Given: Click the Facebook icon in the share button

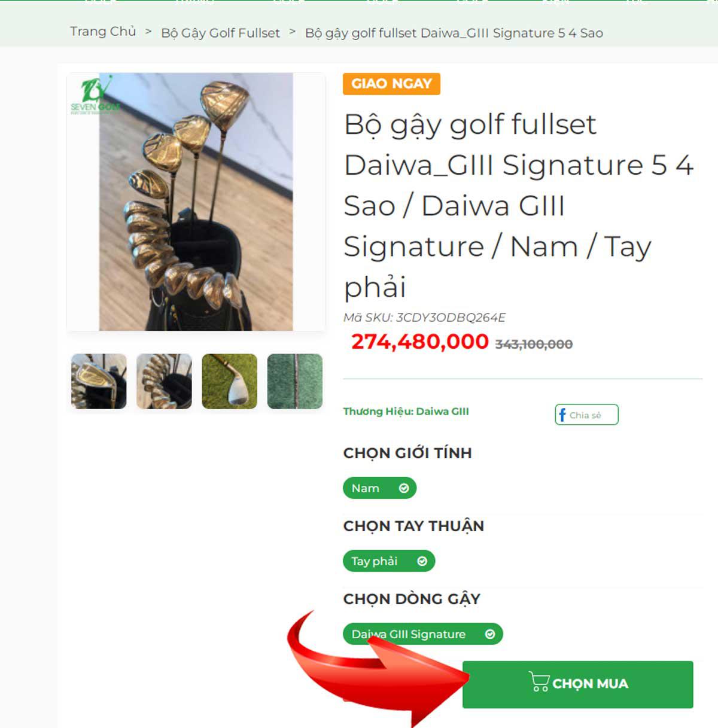Looking at the screenshot, I should pyautogui.click(x=562, y=415).
